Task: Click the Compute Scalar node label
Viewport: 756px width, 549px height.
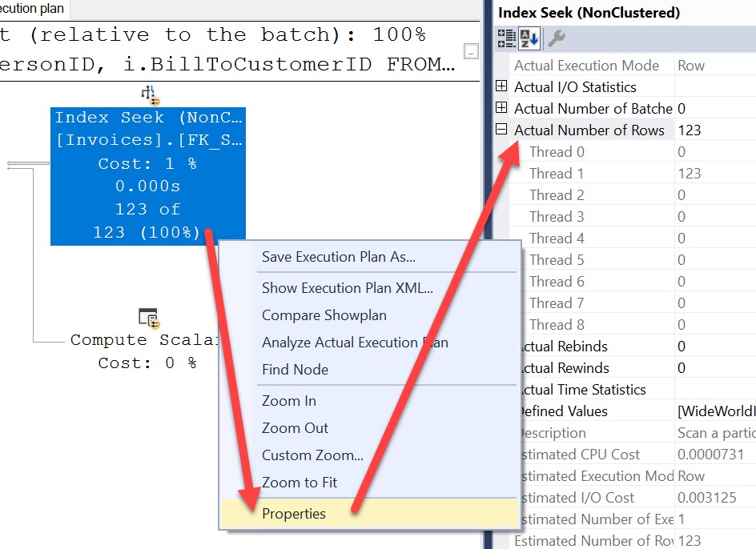Action: 145,339
